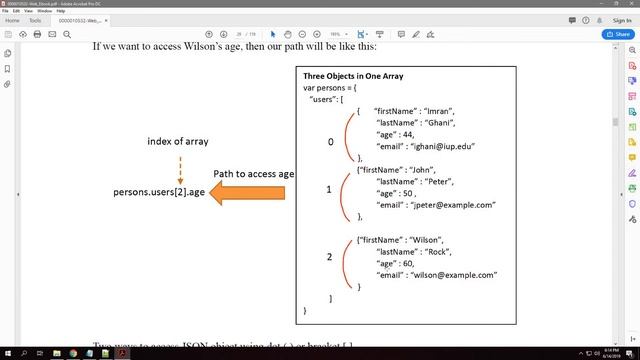Click the current page number field

point(239,34)
